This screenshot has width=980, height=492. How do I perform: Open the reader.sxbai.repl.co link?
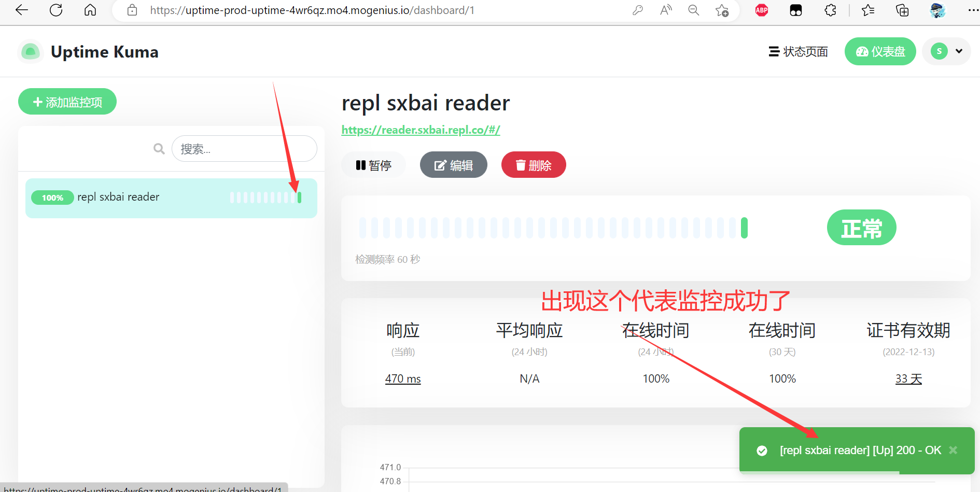421,130
